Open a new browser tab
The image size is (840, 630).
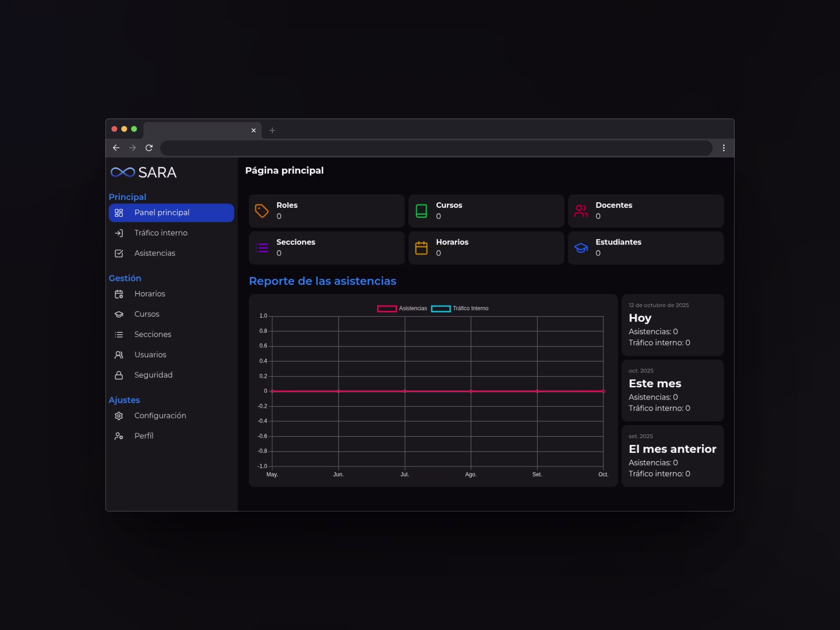tap(272, 130)
